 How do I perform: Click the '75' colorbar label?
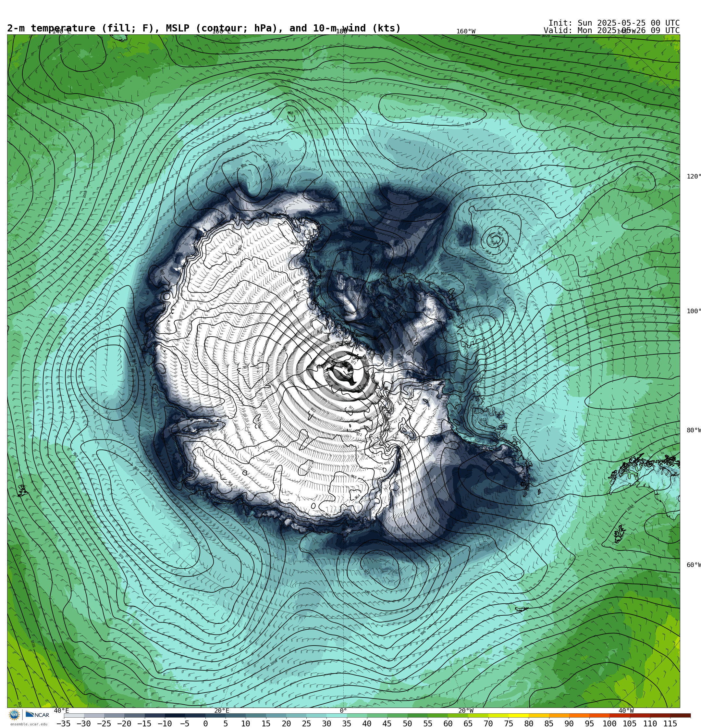[x=508, y=723]
